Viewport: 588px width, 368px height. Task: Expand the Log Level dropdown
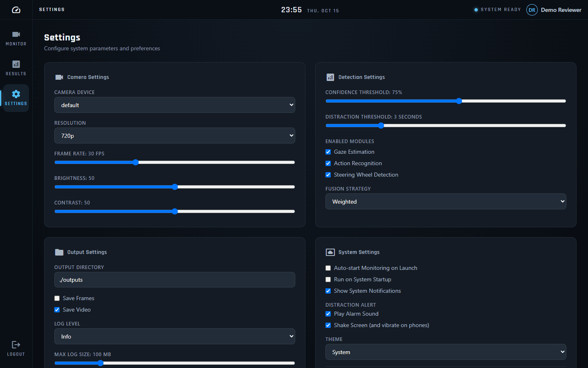tap(175, 337)
